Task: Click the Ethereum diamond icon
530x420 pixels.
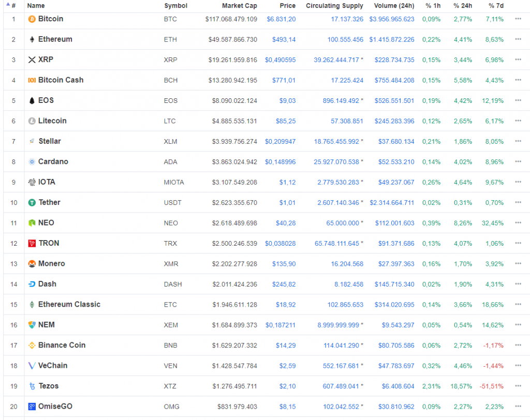Action: tap(32, 39)
